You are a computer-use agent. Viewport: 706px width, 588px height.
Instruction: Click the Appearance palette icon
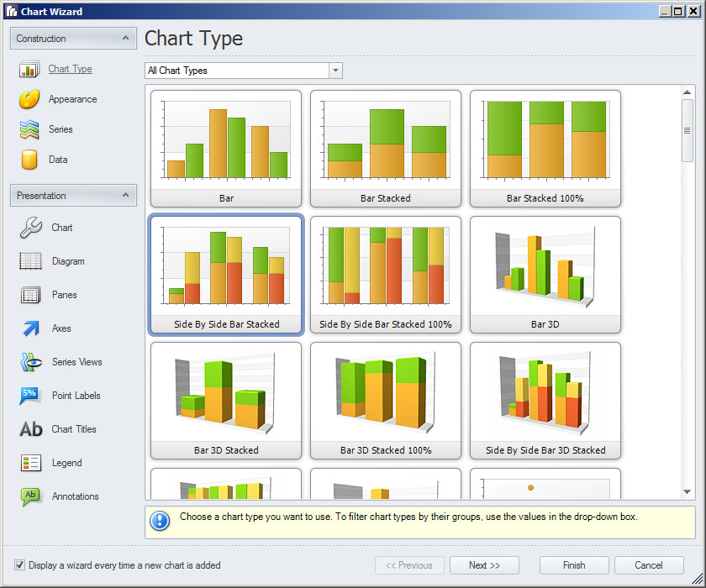coord(29,99)
